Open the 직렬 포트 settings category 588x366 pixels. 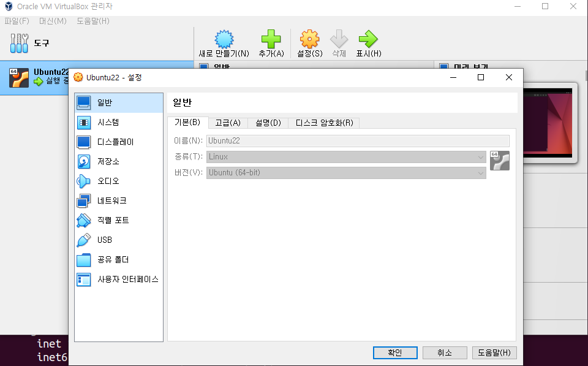pos(118,220)
